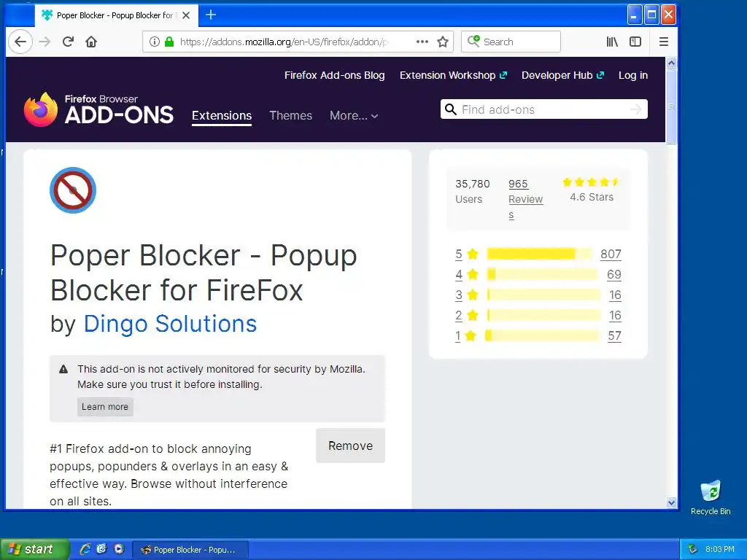This screenshot has height=560, width=747.
Task: Open Windows Media Player quick launch icon
Action: point(119,549)
